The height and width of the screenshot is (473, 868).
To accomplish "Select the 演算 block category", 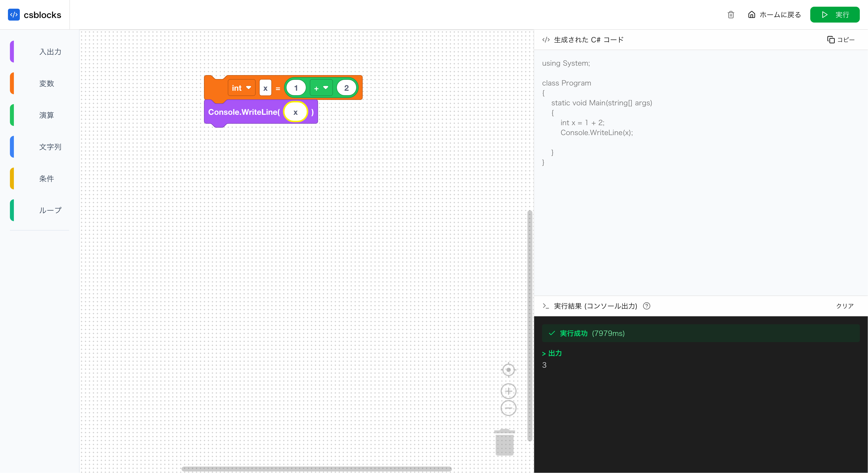I will (x=47, y=115).
